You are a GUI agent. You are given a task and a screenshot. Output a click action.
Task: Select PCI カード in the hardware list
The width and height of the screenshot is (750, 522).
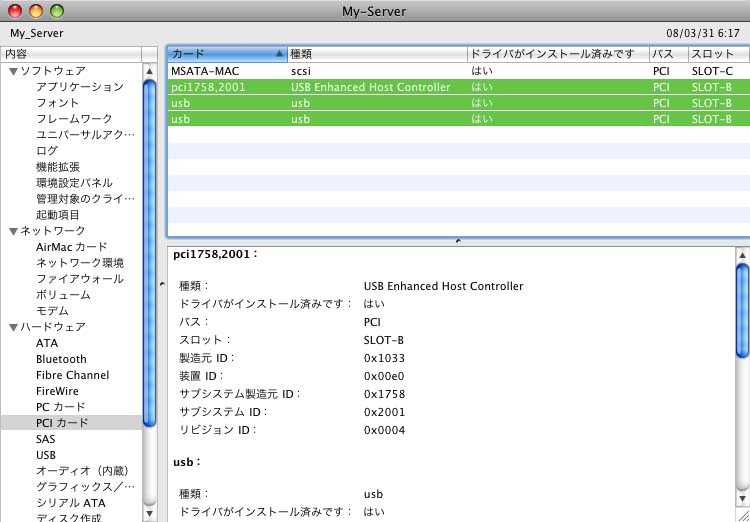point(62,423)
